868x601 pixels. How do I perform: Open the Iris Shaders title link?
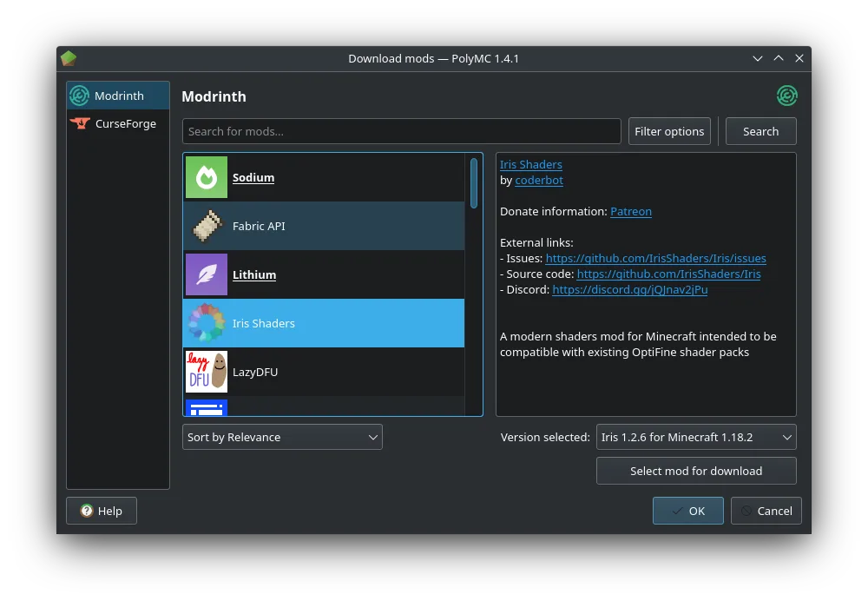pos(531,164)
